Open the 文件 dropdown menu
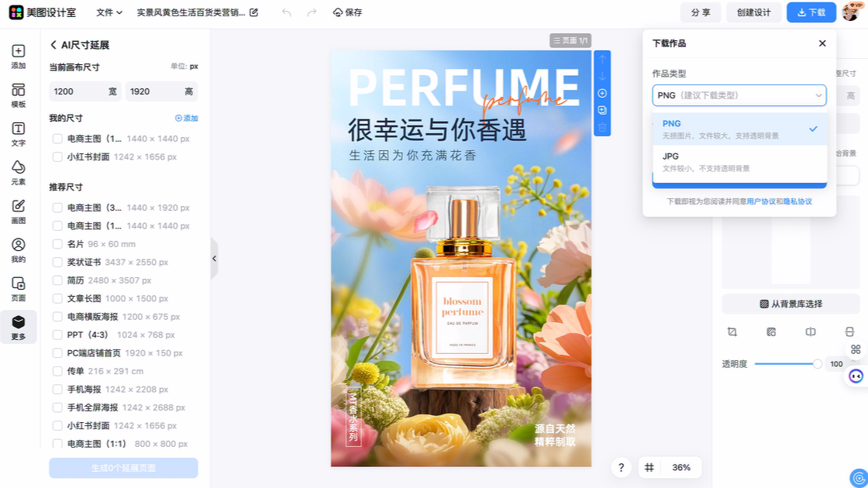The image size is (868, 488). point(109,12)
